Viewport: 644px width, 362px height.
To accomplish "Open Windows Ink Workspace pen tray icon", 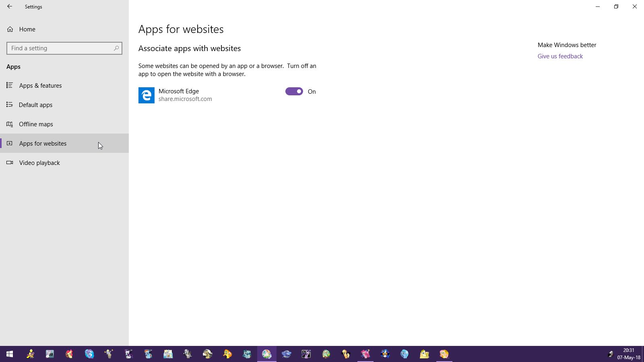I will tap(610, 354).
